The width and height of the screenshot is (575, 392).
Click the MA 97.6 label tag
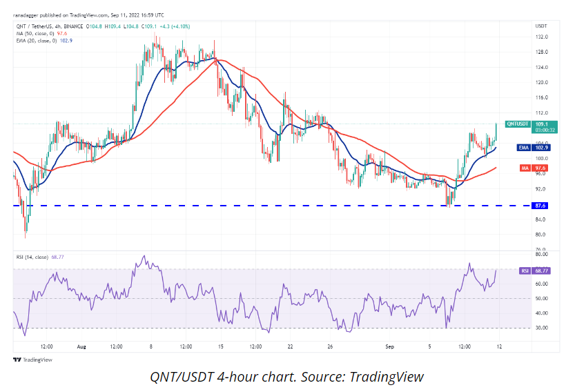pyautogui.click(x=534, y=168)
